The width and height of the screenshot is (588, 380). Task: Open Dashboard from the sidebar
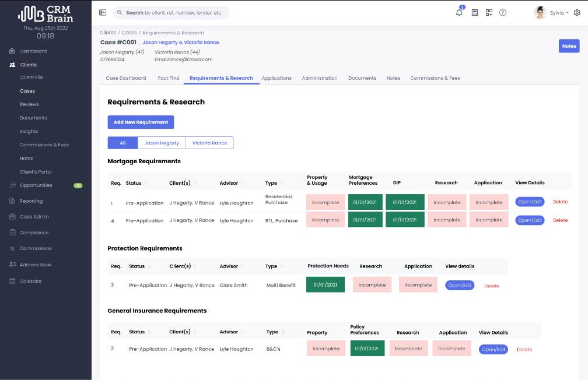(33, 51)
